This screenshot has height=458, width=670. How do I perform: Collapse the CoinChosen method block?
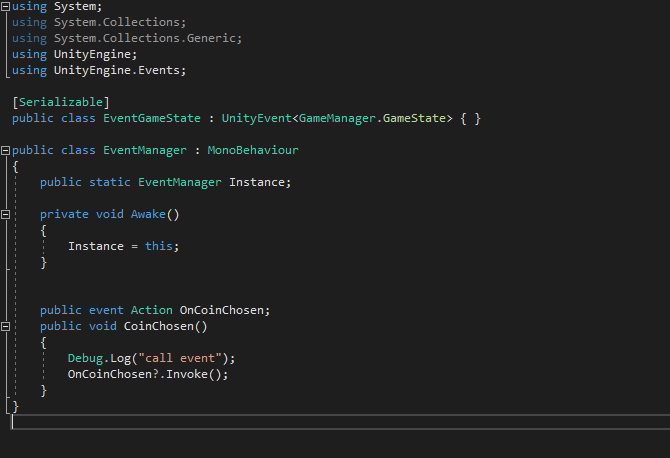pyautogui.click(x=5, y=327)
